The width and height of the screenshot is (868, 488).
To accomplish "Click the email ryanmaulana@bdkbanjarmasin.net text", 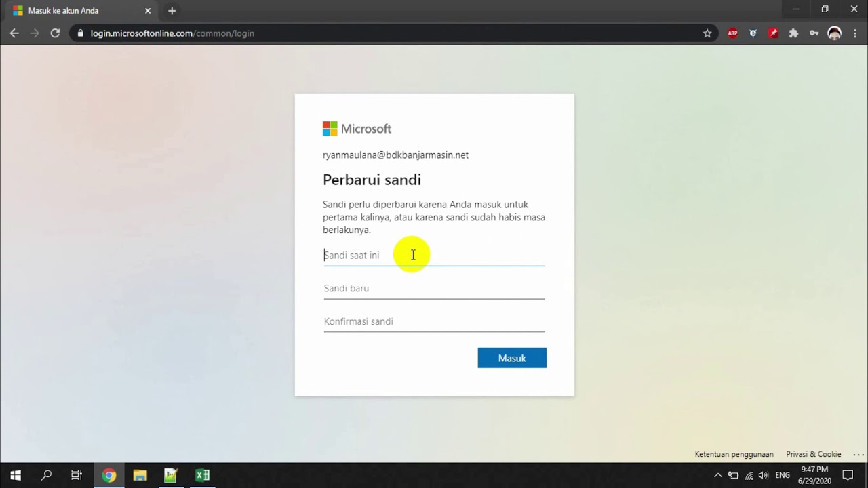I will (x=395, y=155).
